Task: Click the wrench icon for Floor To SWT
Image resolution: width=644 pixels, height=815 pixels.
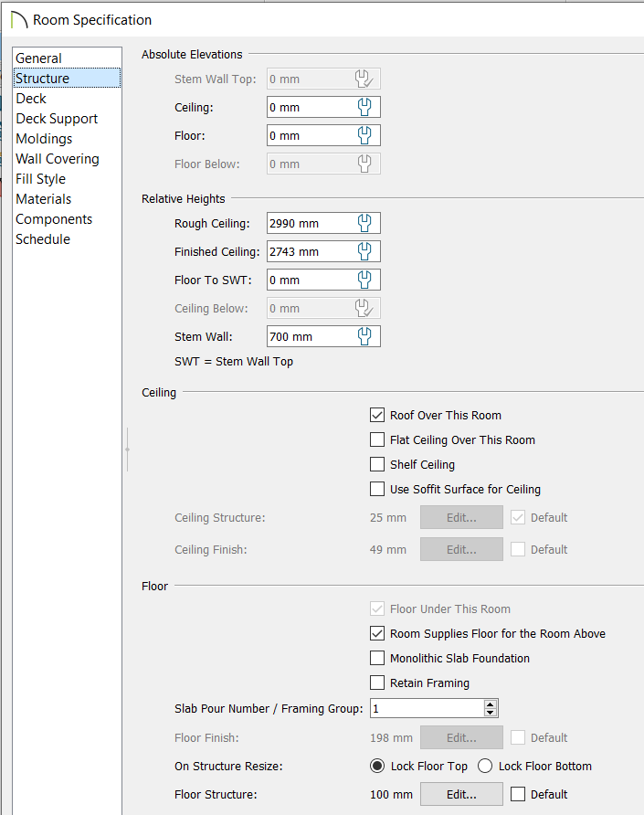Action: click(364, 280)
